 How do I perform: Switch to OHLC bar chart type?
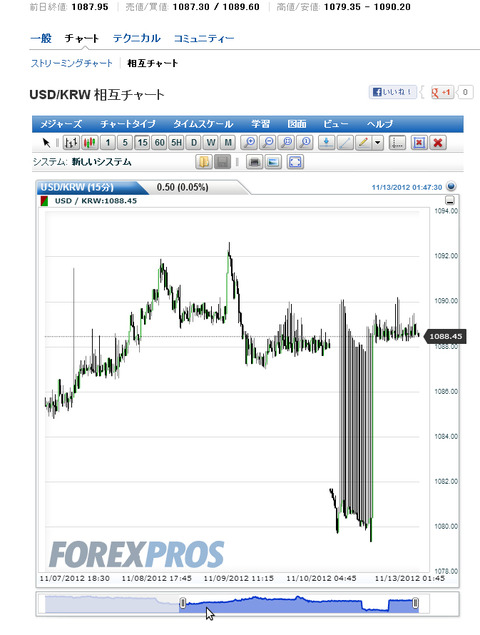click(x=72, y=143)
